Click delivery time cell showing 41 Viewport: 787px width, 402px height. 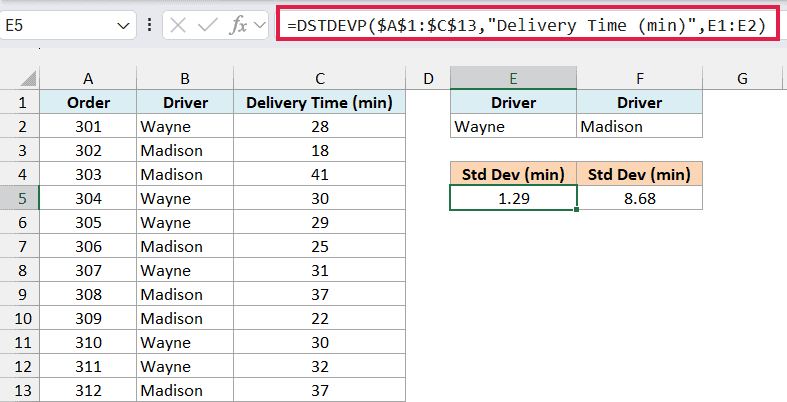320,174
